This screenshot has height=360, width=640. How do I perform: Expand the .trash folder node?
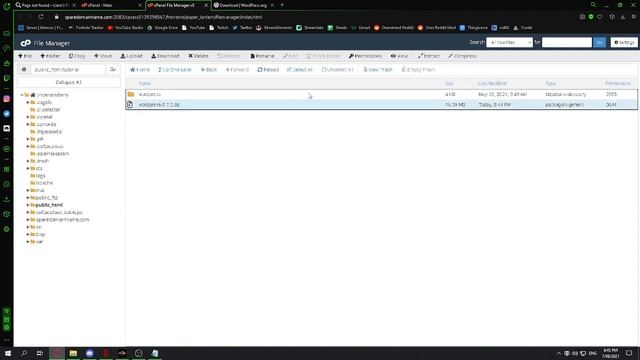coord(28,161)
